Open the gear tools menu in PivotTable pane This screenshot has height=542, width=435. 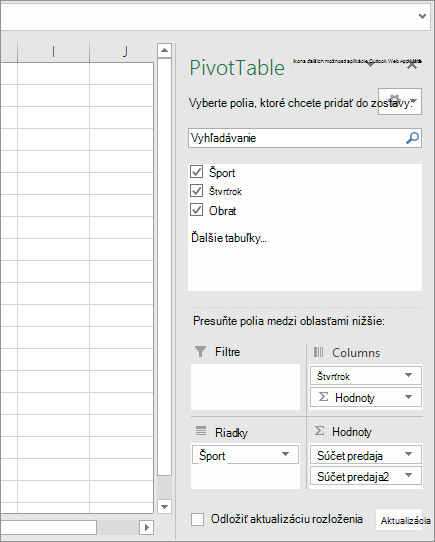click(x=400, y=101)
